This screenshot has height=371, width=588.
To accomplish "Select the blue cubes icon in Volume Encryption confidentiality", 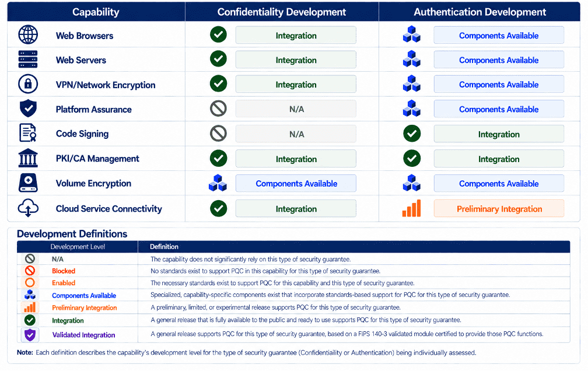I will tap(218, 183).
